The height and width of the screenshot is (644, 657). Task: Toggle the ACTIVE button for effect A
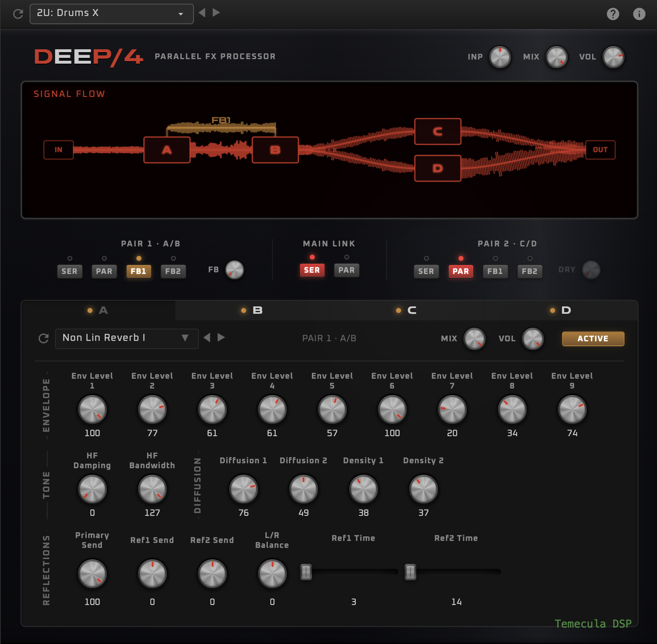click(592, 339)
